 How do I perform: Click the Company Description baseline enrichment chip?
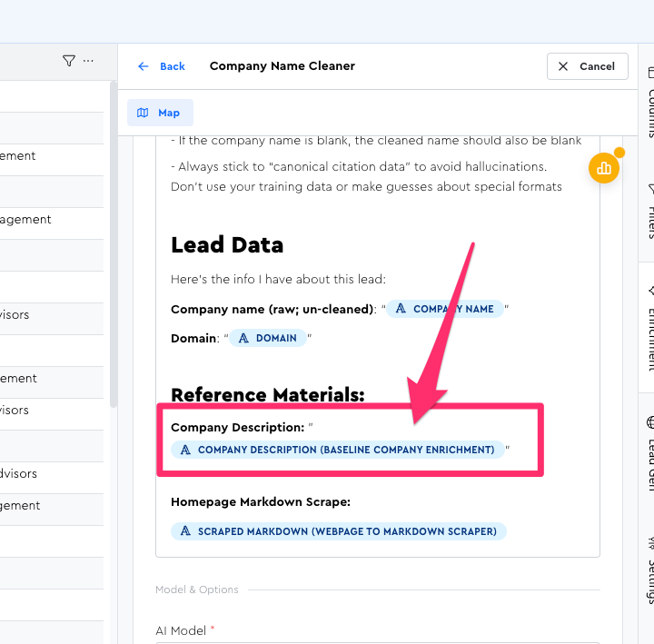click(337, 450)
